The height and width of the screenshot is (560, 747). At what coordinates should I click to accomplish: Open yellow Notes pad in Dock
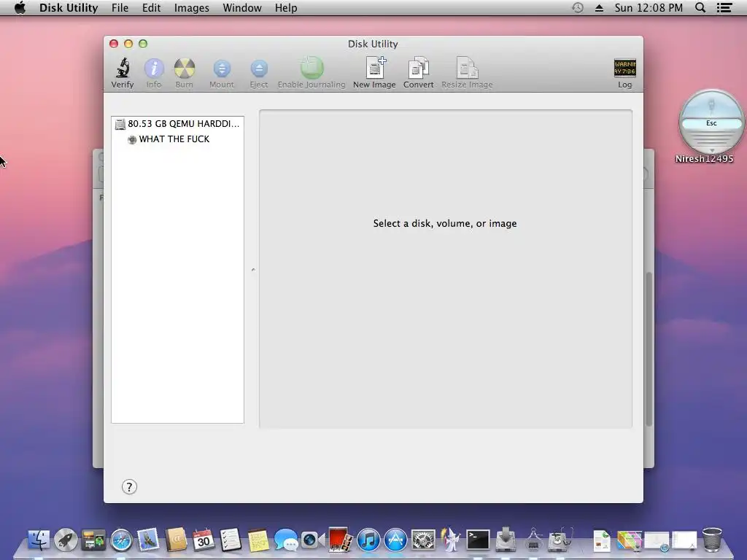(x=259, y=540)
